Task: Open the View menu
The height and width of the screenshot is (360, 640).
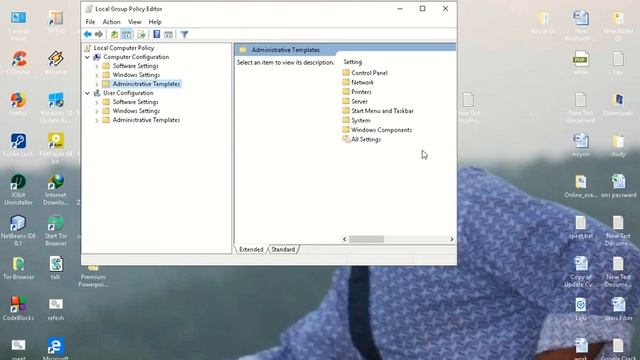Action: point(135,22)
